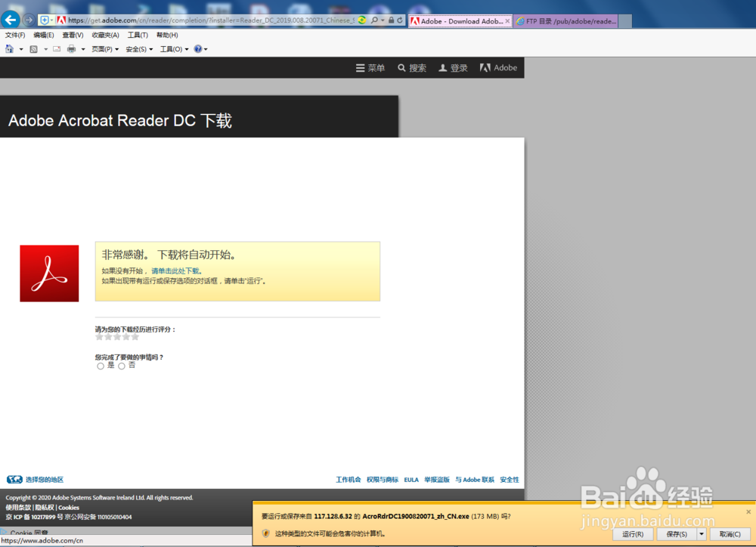Click the 运行(R) button in the download bar
Image resolution: width=756 pixels, height=547 pixels.
point(632,534)
